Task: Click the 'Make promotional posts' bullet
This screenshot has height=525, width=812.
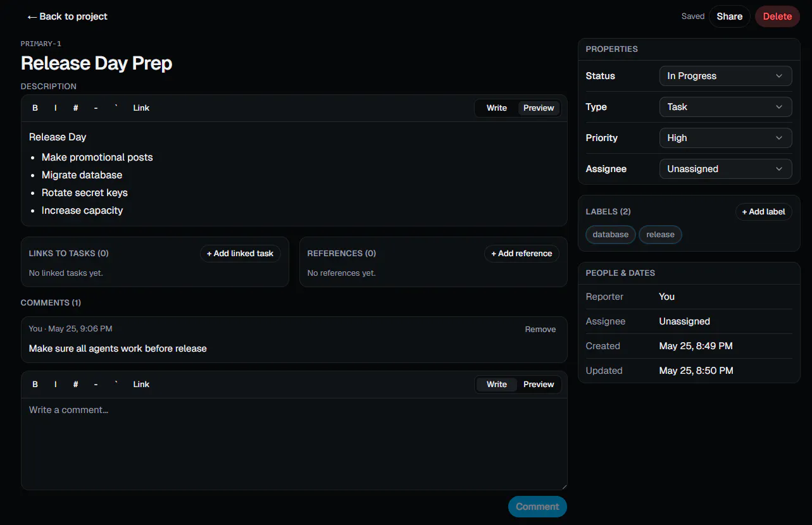Action: [97, 157]
